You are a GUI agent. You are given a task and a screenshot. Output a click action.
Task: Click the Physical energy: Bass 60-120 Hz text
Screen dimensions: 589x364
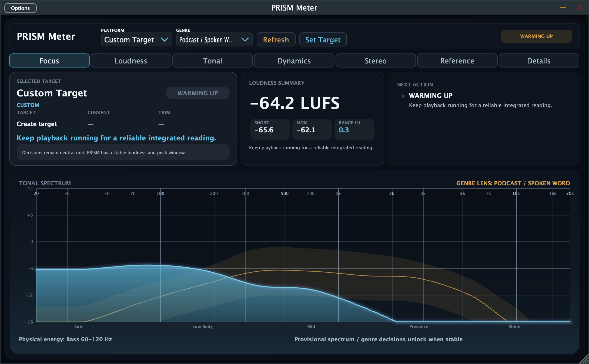click(65, 339)
